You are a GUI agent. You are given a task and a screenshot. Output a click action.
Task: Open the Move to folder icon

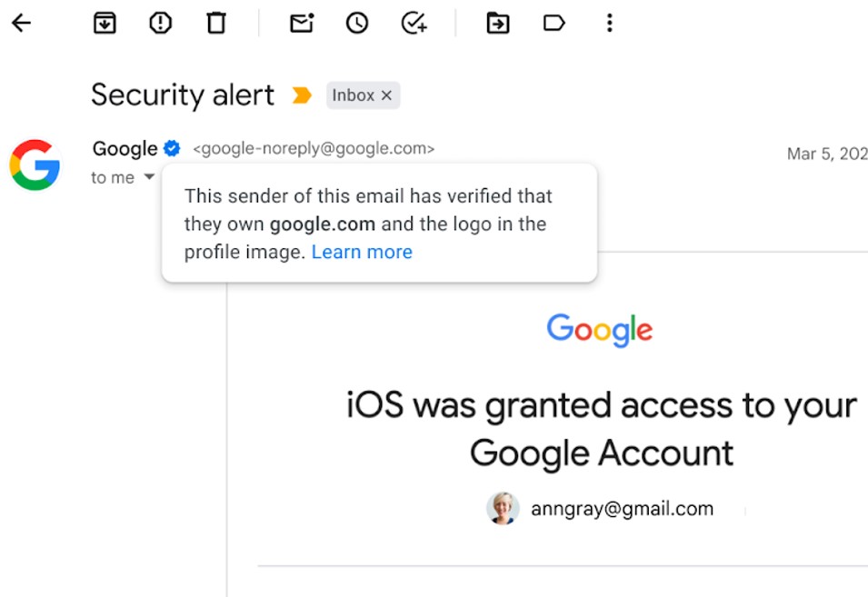pyautogui.click(x=498, y=24)
